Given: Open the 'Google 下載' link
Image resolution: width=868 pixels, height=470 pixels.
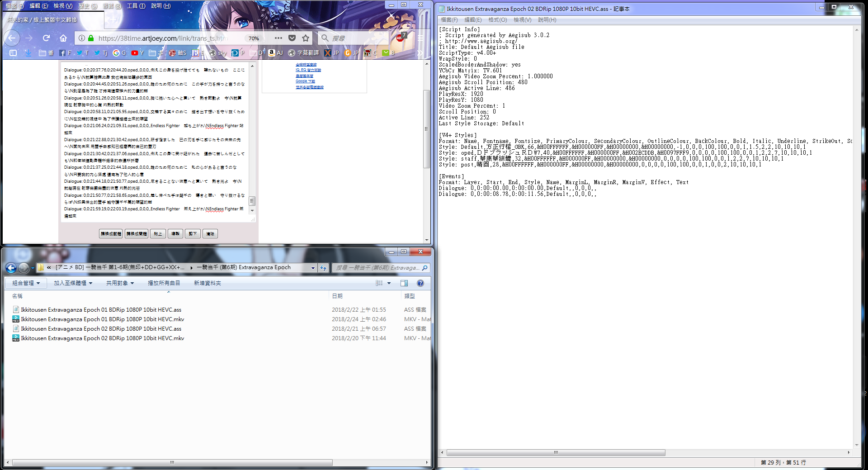Looking at the screenshot, I should pos(305,81).
